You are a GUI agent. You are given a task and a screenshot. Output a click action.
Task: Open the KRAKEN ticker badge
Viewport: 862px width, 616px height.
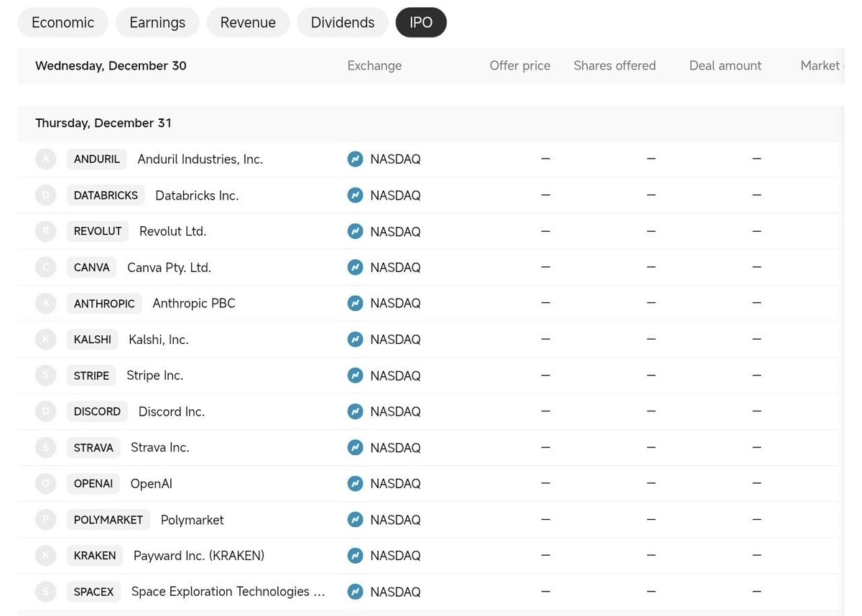[95, 555]
